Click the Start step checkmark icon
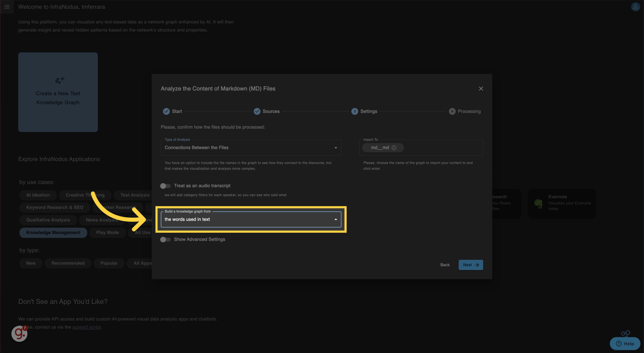 tap(166, 111)
